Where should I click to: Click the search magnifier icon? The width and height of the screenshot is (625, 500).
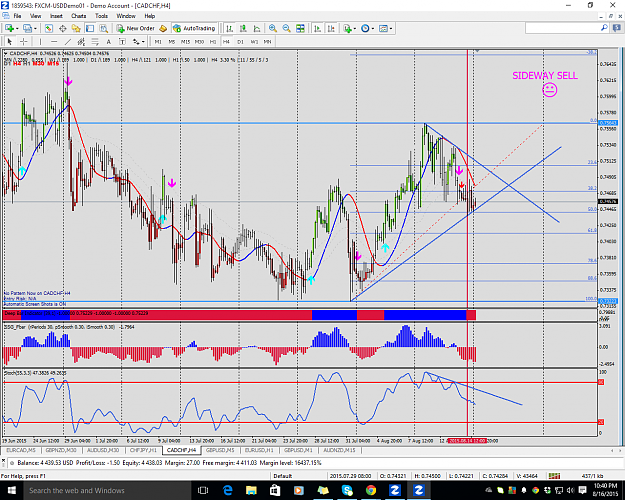click(604, 28)
